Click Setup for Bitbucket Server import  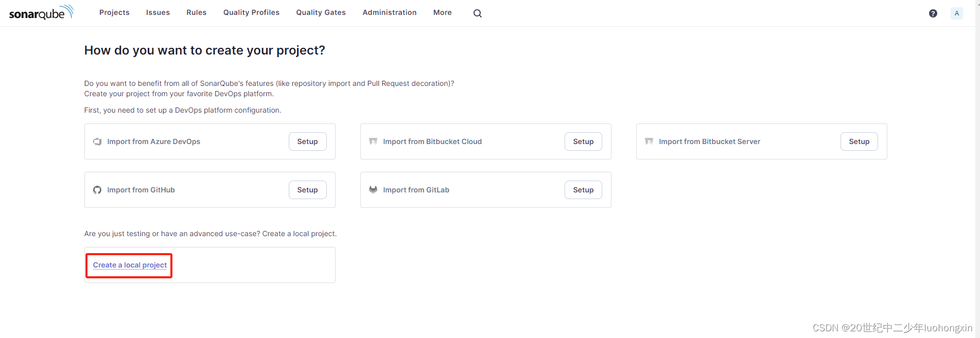coord(860,141)
